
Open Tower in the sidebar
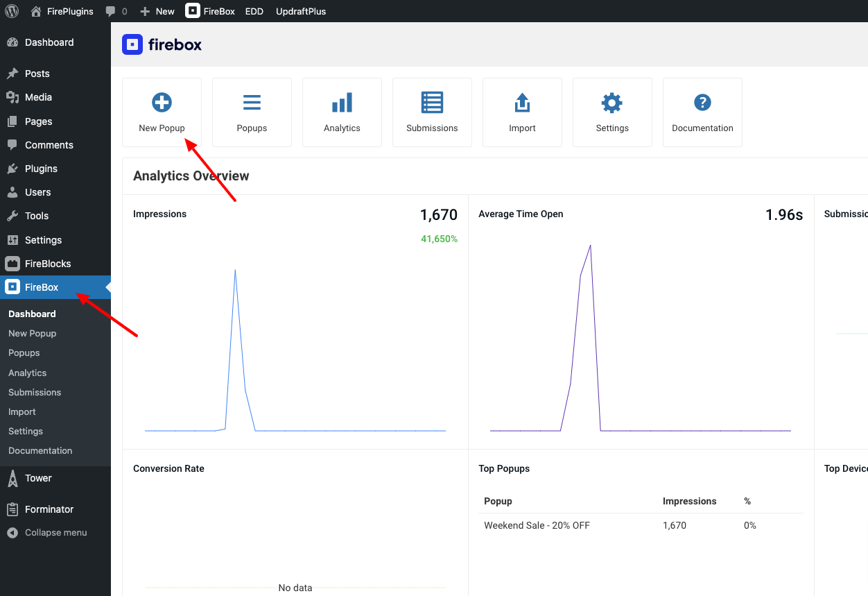pos(55,478)
